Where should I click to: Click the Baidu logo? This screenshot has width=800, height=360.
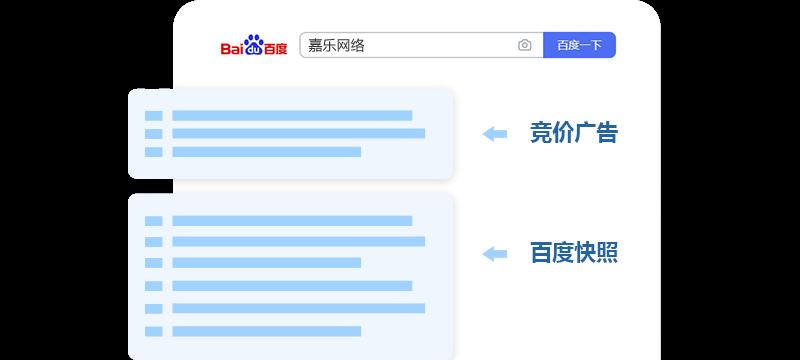254,45
